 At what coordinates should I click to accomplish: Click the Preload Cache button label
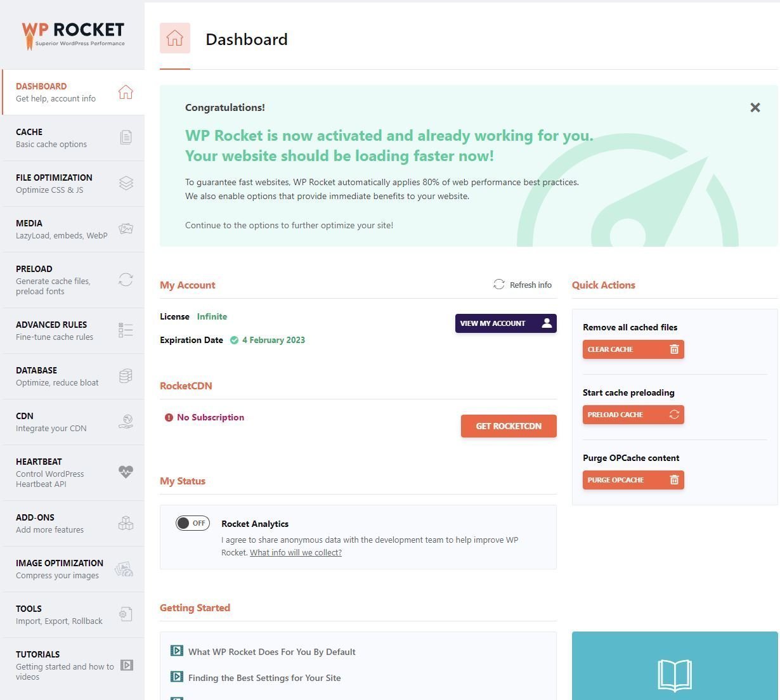(x=615, y=415)
